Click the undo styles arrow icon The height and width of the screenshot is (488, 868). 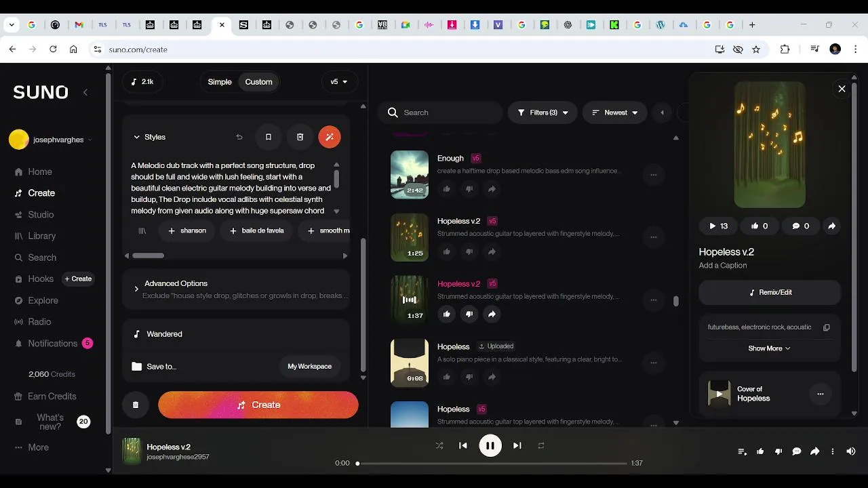pos(239,137)
